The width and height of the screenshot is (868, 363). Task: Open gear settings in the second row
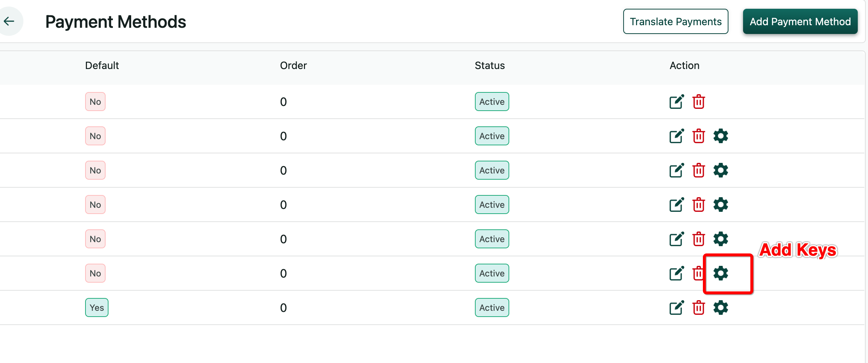click(720, 136)
